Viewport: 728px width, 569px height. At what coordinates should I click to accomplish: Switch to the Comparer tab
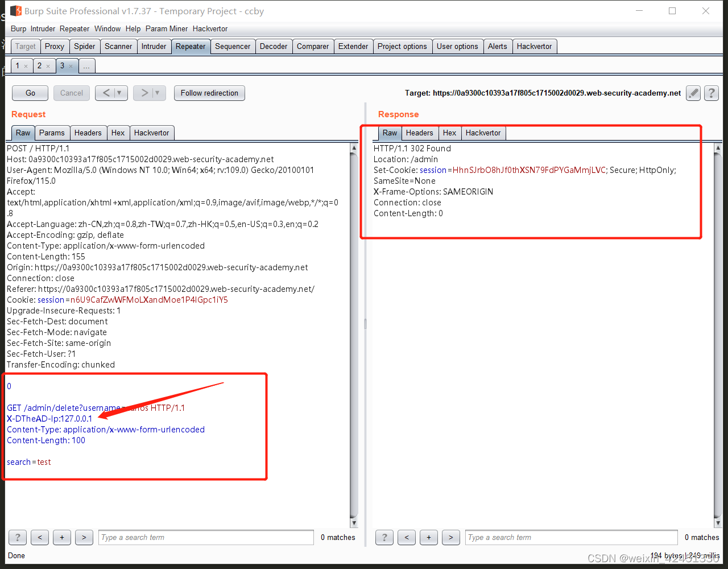[313, 47]
